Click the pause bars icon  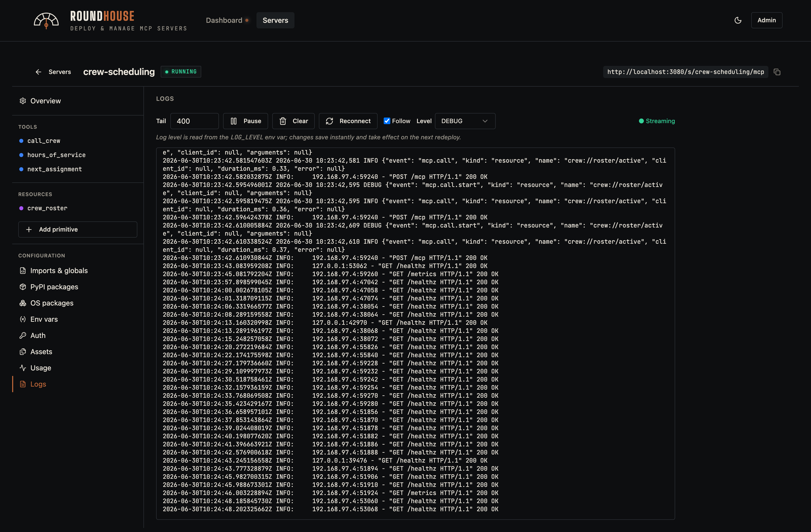[233, 121]
